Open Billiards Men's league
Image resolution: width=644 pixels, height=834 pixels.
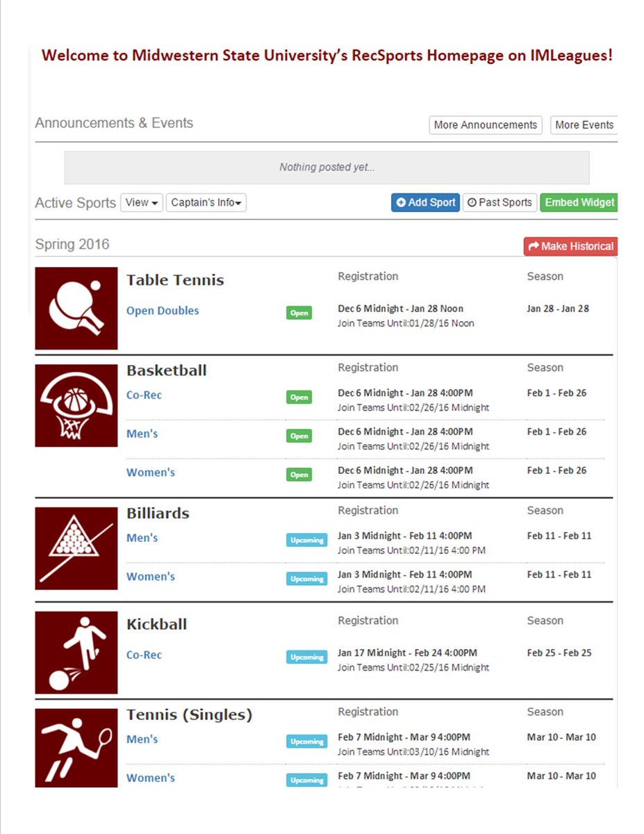coord(142,538)
